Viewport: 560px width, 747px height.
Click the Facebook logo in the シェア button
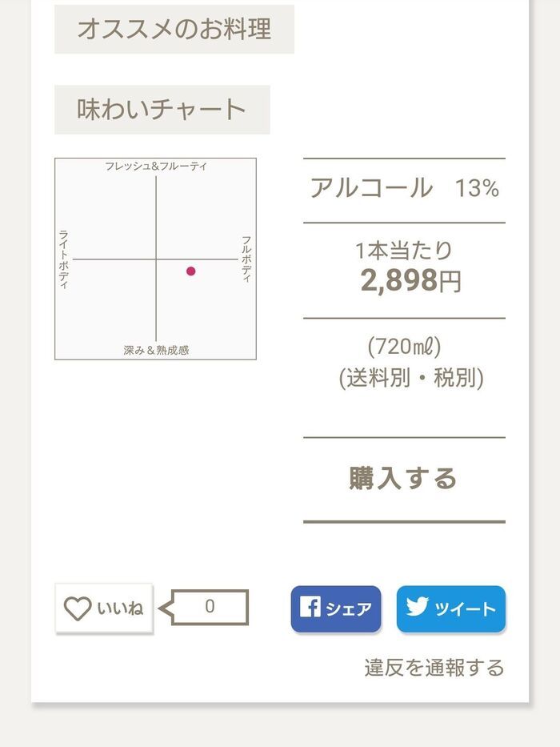[x=310, y=608]
